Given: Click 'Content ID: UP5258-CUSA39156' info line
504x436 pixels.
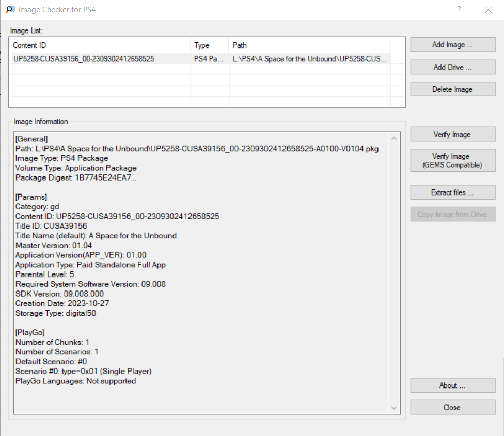Looking at the screenshot, I should pos(117,216).
